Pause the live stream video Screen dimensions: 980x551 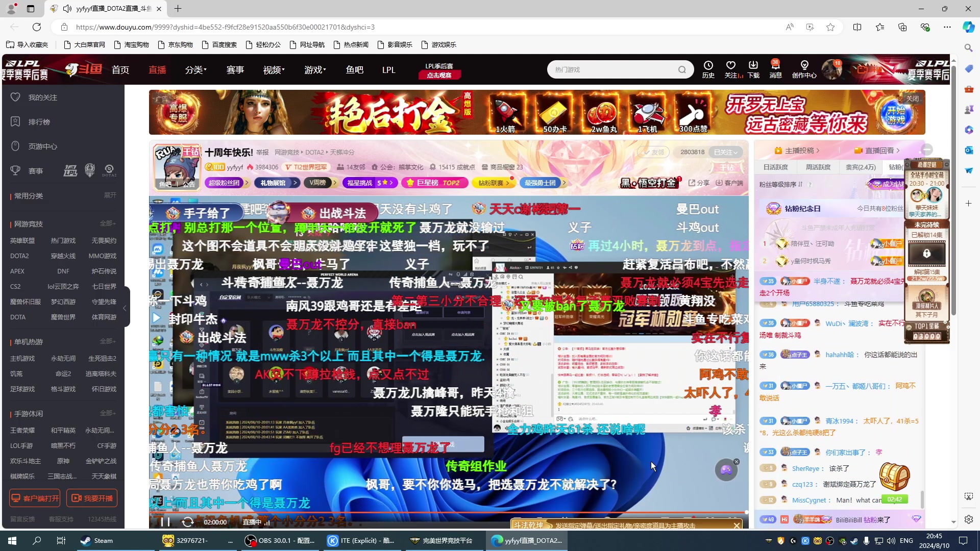[x=165, y=521]
